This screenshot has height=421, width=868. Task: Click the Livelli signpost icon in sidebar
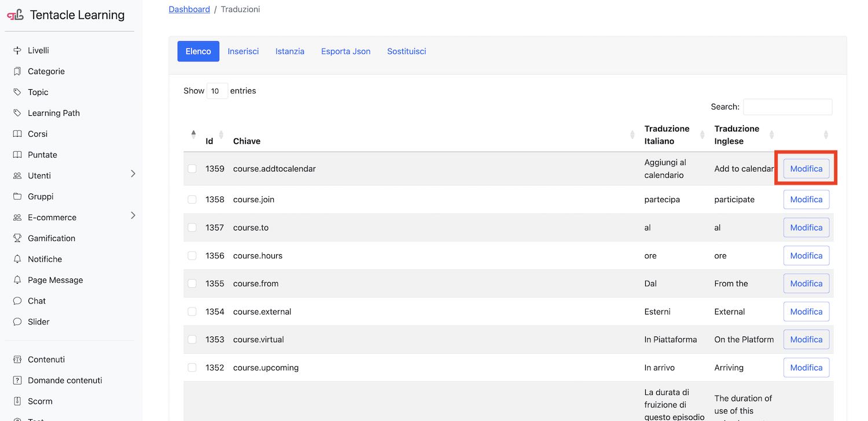(17, 50)
